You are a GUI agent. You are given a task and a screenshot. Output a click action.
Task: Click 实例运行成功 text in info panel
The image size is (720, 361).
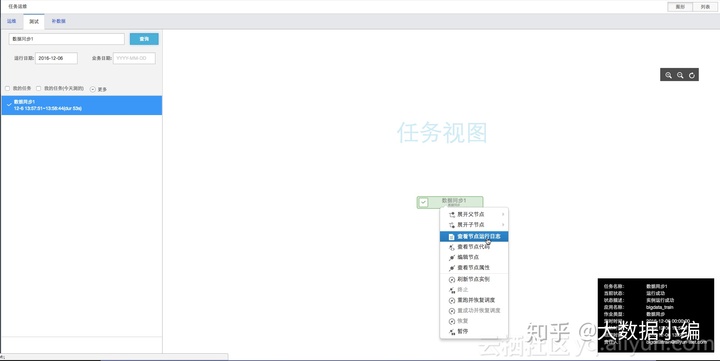point(660,300)
